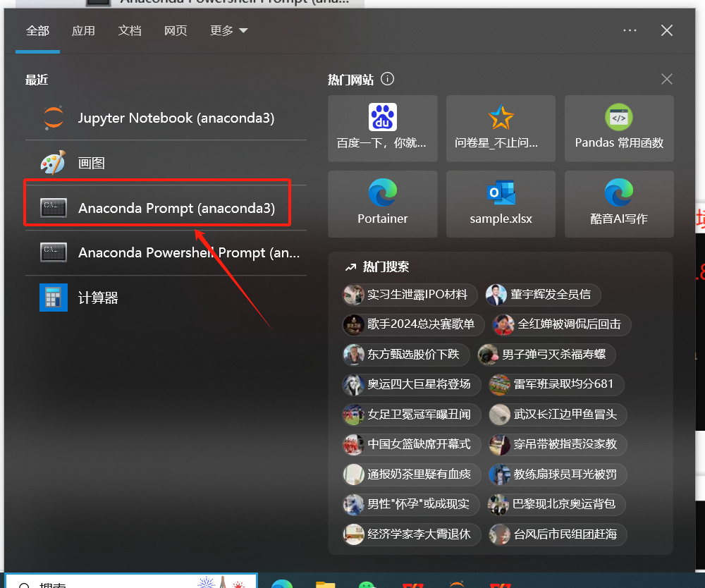Select the Anaconda Prompt (anaconda3) label
This screenshot has width=705, height=588.
[177, 208]
